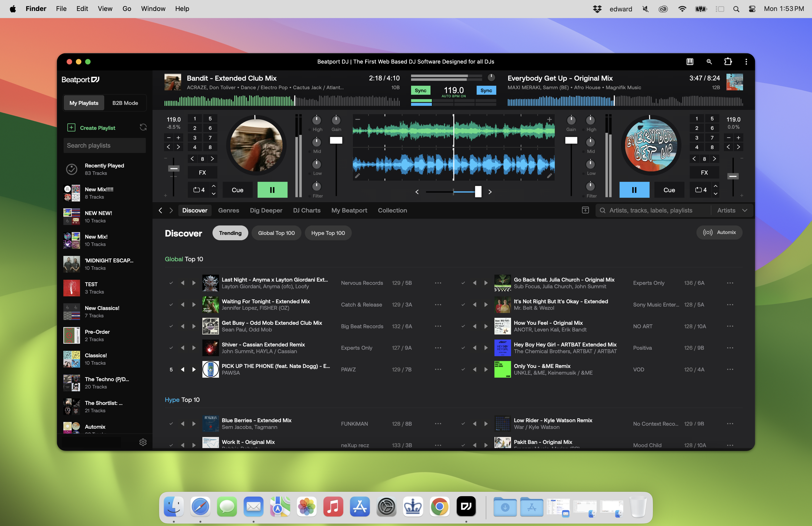Load Last Night track to left deck
This screenshot has height=526, width=812.
[x=183, y=283]
